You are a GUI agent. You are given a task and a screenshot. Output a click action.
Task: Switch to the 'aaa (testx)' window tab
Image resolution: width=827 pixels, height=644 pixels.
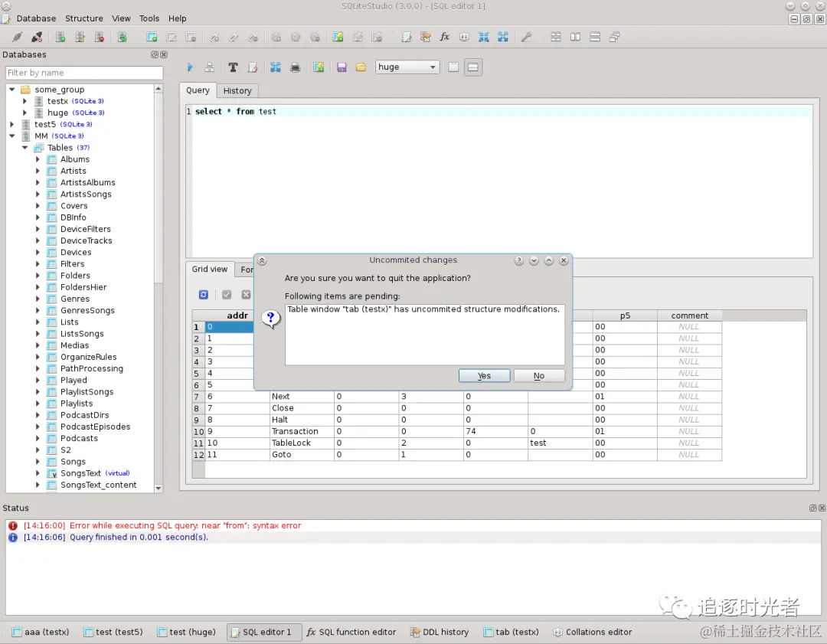tap(41, 632)
